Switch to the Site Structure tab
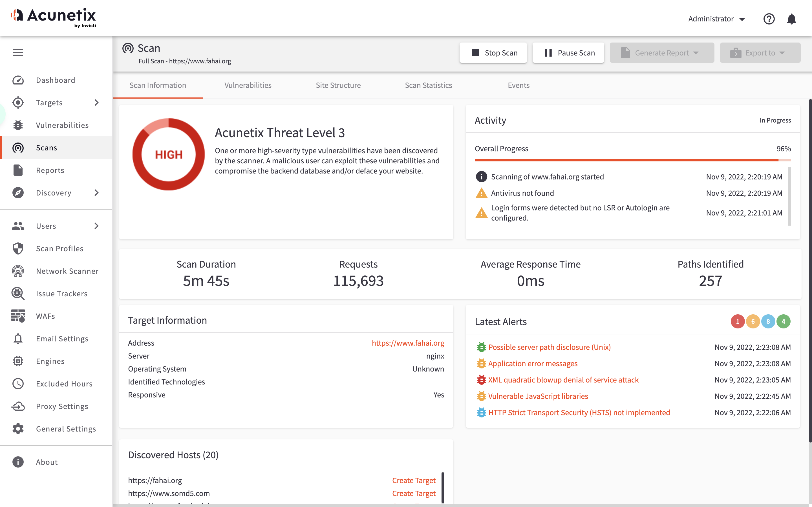Image resolution: width=812 pixels, height=507 pixels. [338, 85]
